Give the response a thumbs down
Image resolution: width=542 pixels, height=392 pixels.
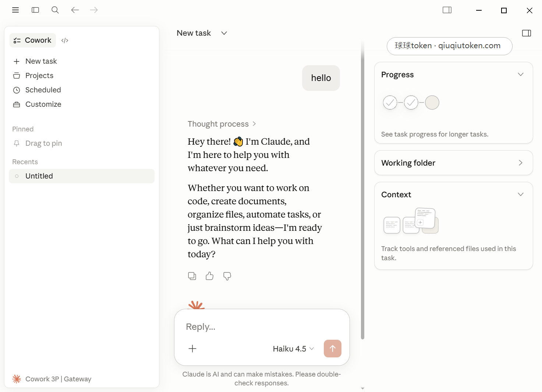click(x=227, y=276)
